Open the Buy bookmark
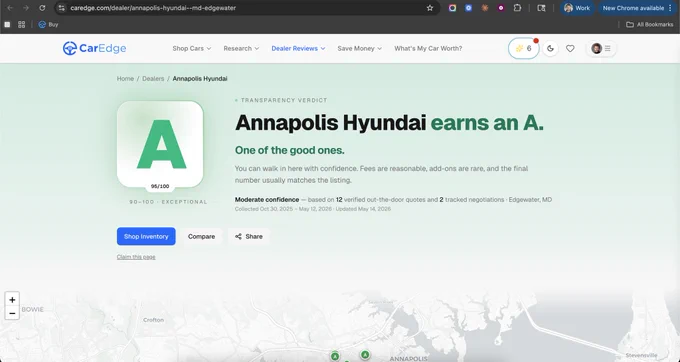680x362 pixels. pos(48,25)
